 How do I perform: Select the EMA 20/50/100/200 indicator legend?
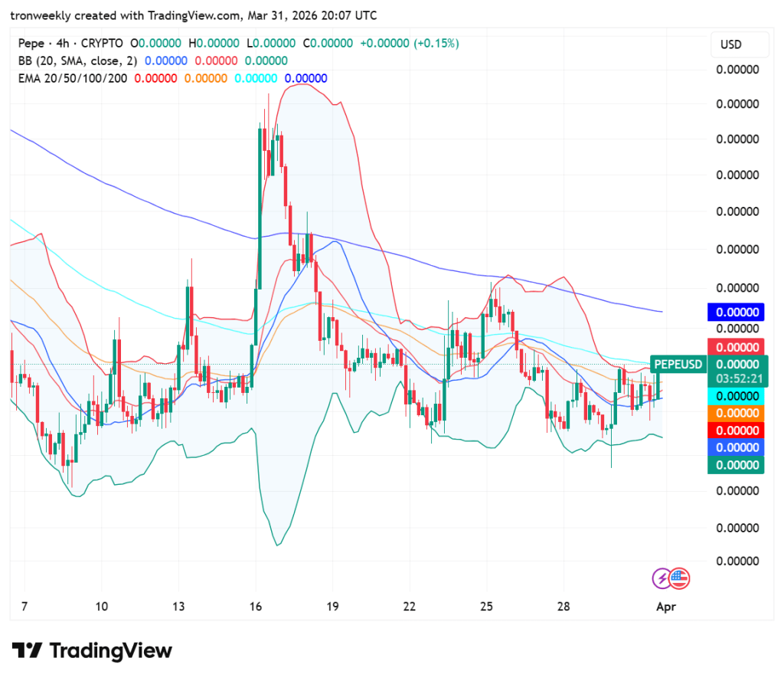74,78
